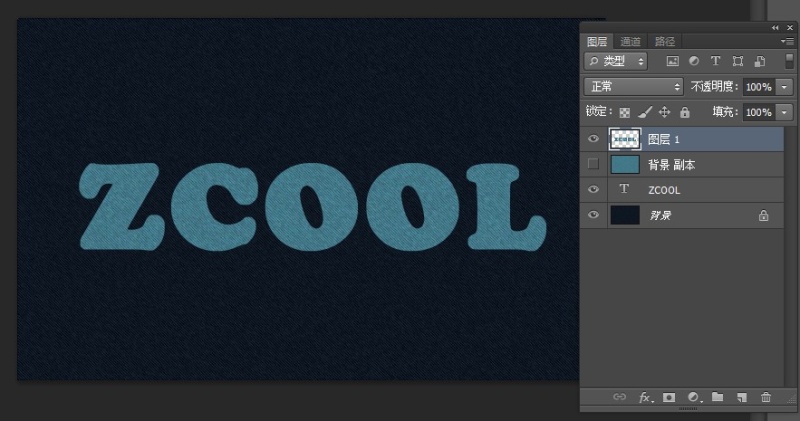The height and width of the screenshot is (421, 800).
Task: Click the layer style fx icon
Action: 645,397
